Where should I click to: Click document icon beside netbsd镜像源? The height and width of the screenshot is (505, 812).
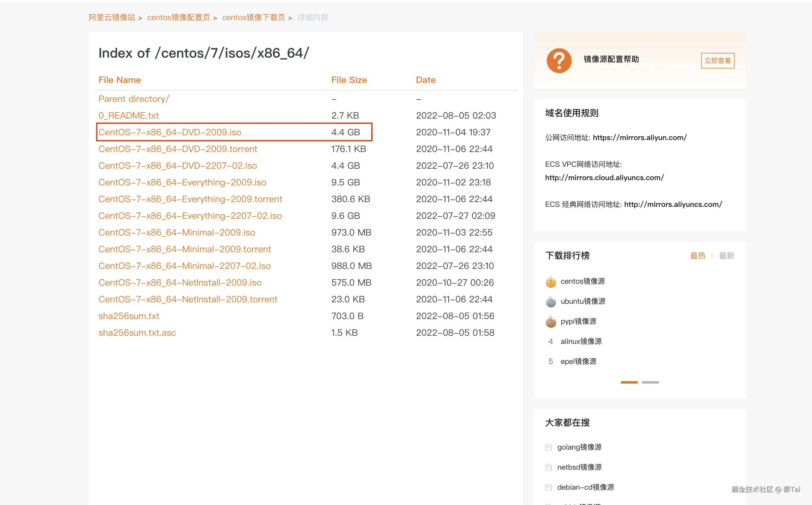[x=548, y=467]
